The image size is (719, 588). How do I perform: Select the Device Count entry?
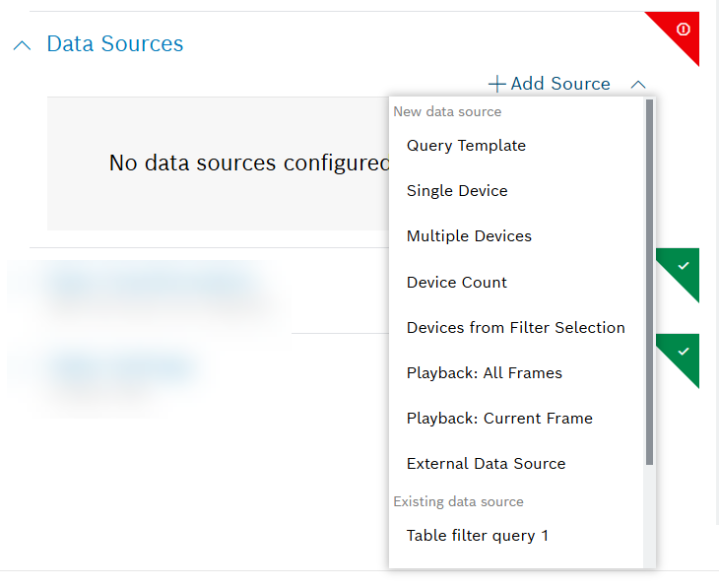click(x=457, y=282)
